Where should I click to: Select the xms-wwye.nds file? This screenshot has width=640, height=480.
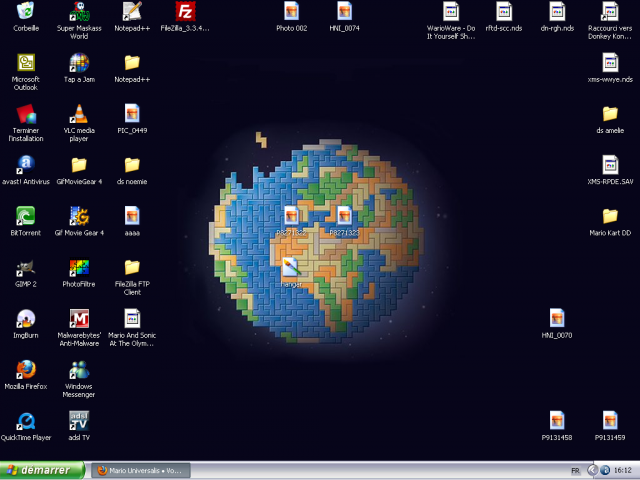click(610, 63)
